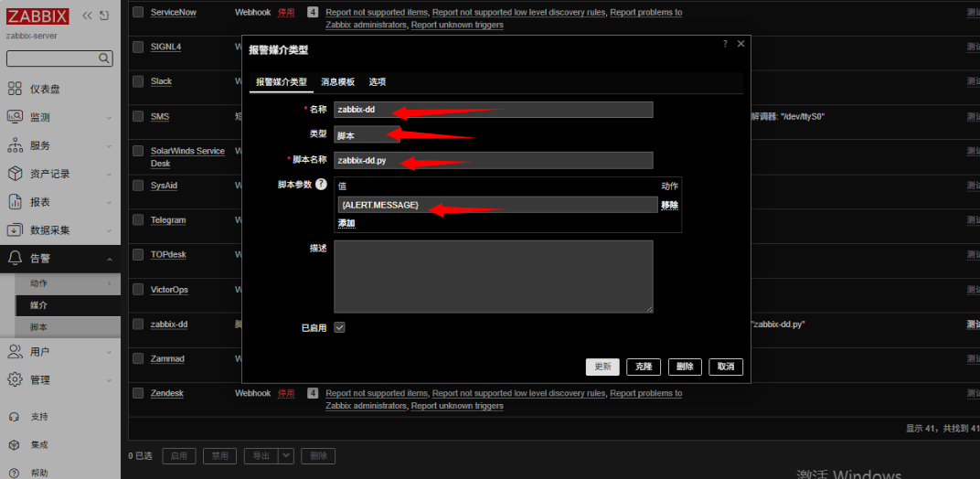Click the Remove link beside {ALERT.MESSAGE}
The width and height of the screenshot is (980, 479).
[669, 206]
